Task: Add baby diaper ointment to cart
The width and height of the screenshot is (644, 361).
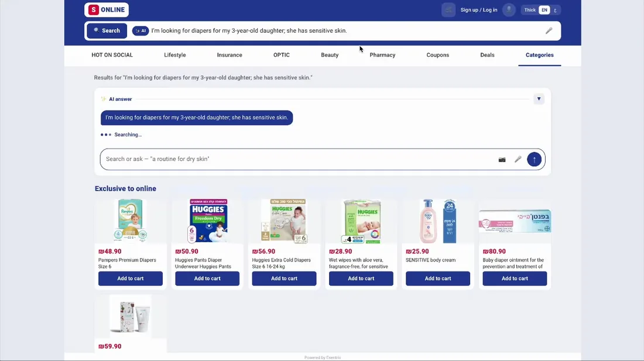Action: coord(515,279)
